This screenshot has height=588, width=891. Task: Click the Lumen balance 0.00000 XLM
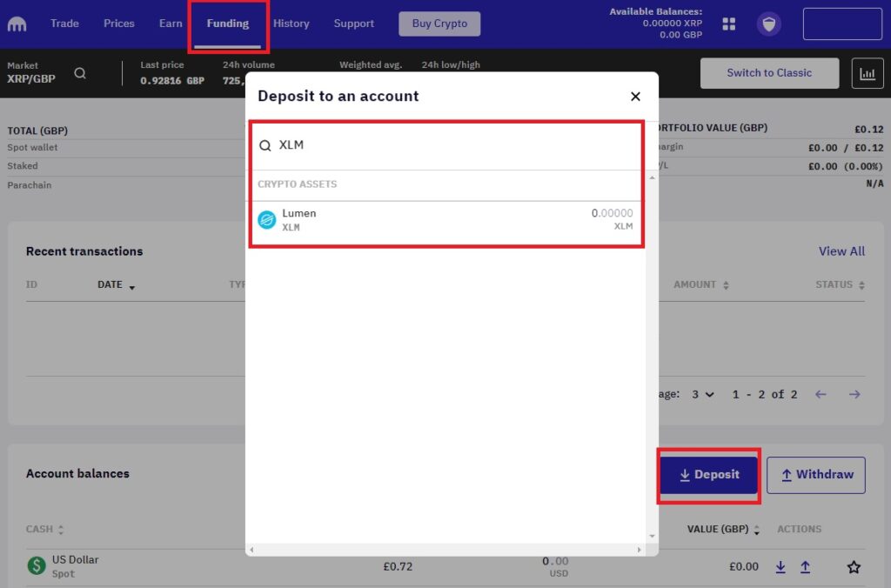point(612,219)
